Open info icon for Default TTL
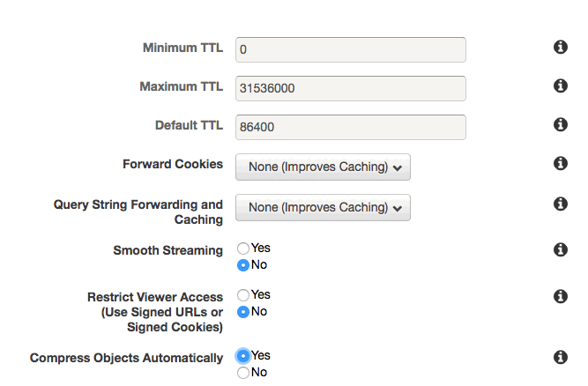The width and height of the screenshot is (588, 386). click(561, 124)
